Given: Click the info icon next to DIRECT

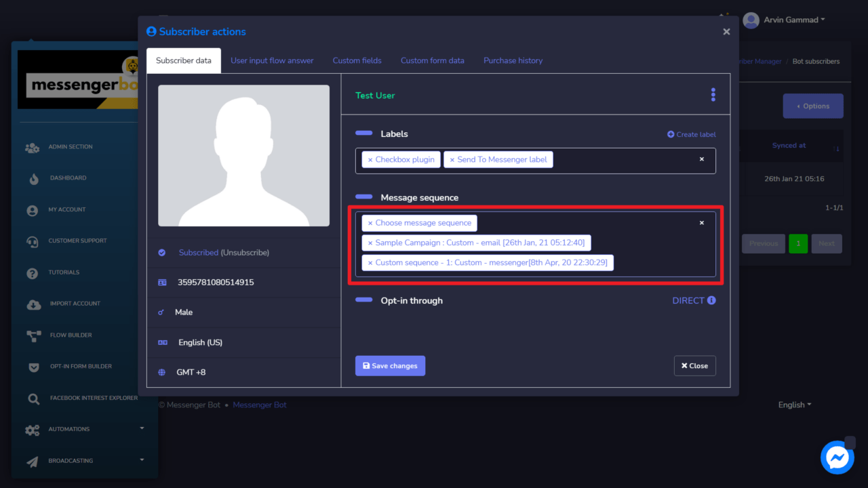Looking at the screenshot, I should pos(709,300).
